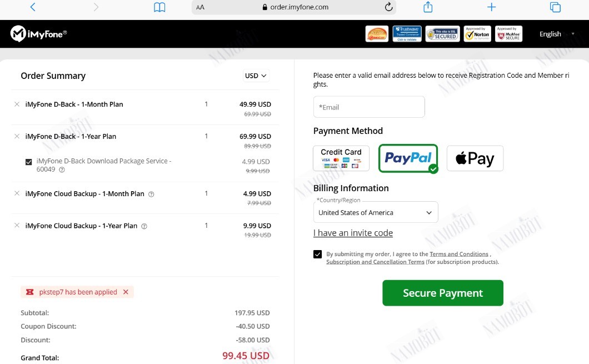The width and height of the screenshot is (589, 364).
Task: Click the Norton approved badge
Action: pyautogui.click(x=477, y=34)
